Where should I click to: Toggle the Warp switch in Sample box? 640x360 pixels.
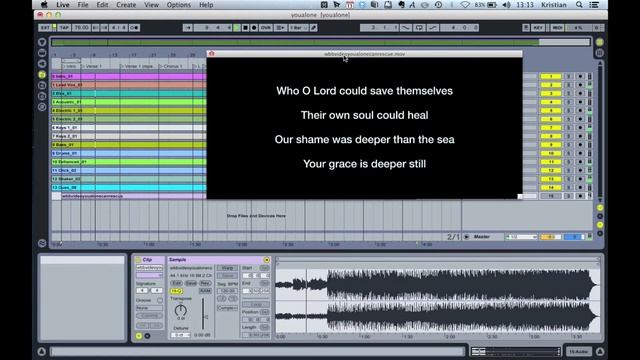[227, 268]
